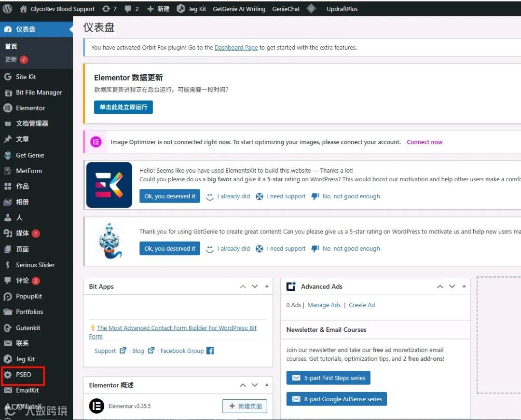
Task: Click the diamond icon beside GenieChat
Action: tap(311, 9)
